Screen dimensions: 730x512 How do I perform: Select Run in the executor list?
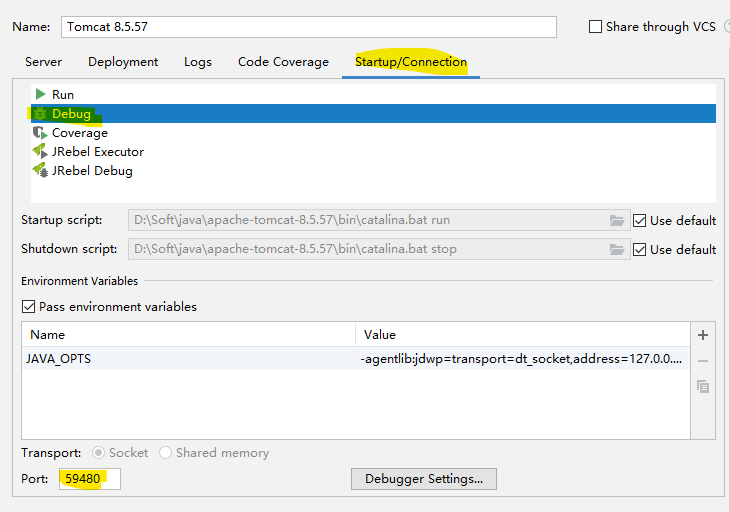click(x=373, y=94)
